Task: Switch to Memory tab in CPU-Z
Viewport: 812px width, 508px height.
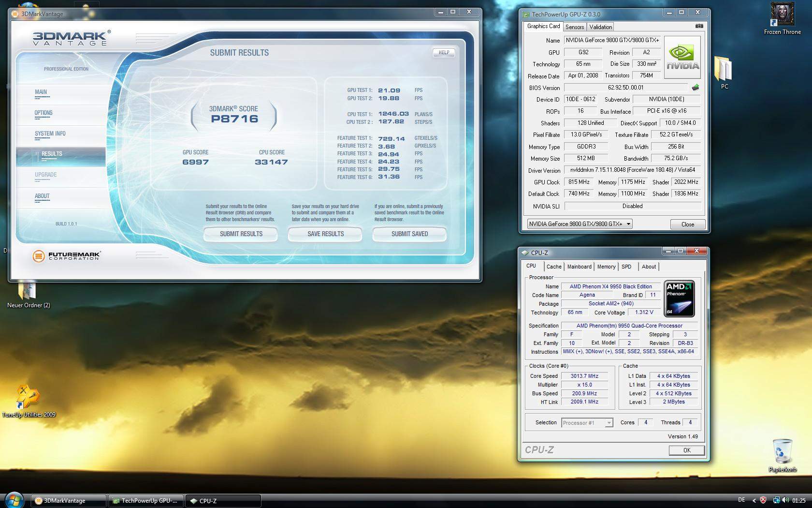Action: 606,267
